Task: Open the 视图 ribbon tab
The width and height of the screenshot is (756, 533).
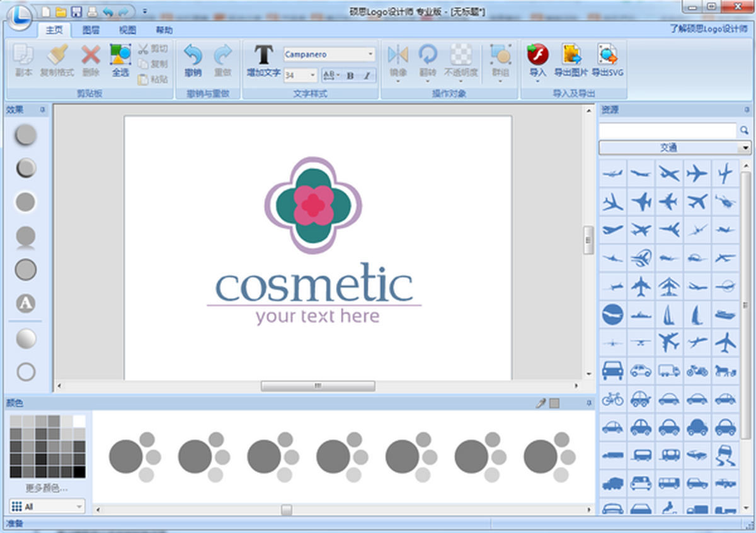Action: (x=127, y=30)
